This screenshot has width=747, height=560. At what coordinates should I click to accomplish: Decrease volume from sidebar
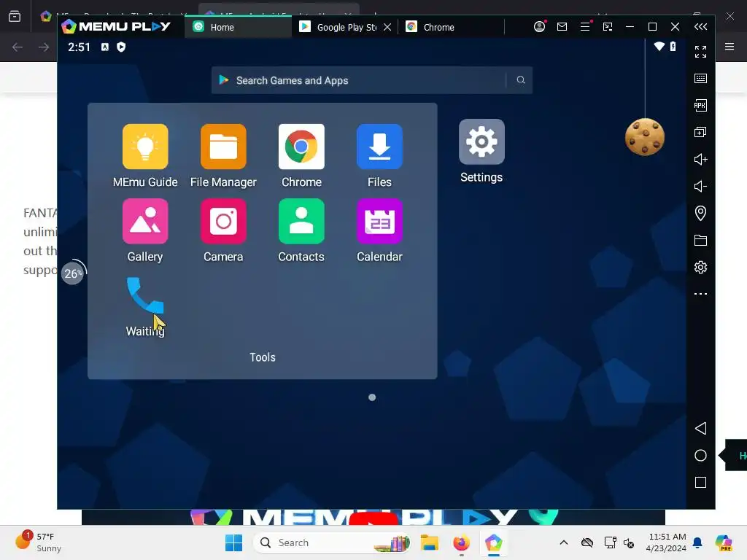tap(700, 186)
